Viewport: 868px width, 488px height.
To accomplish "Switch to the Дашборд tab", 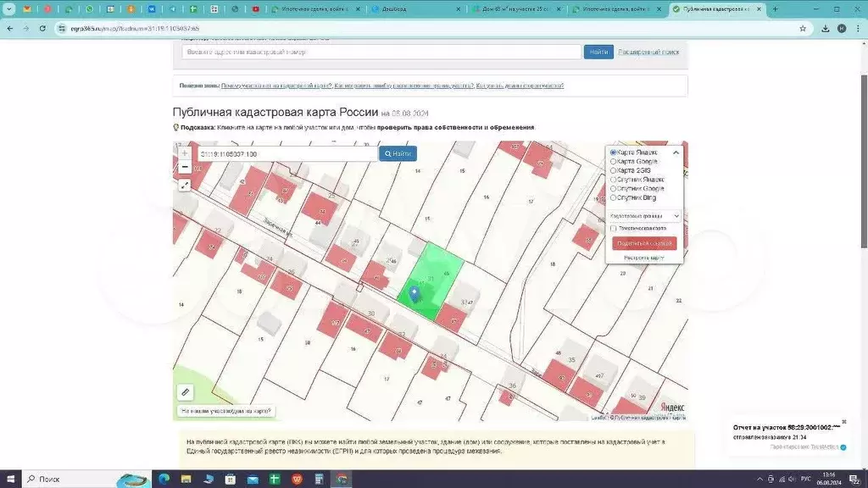I will click(x=416, y=8).
